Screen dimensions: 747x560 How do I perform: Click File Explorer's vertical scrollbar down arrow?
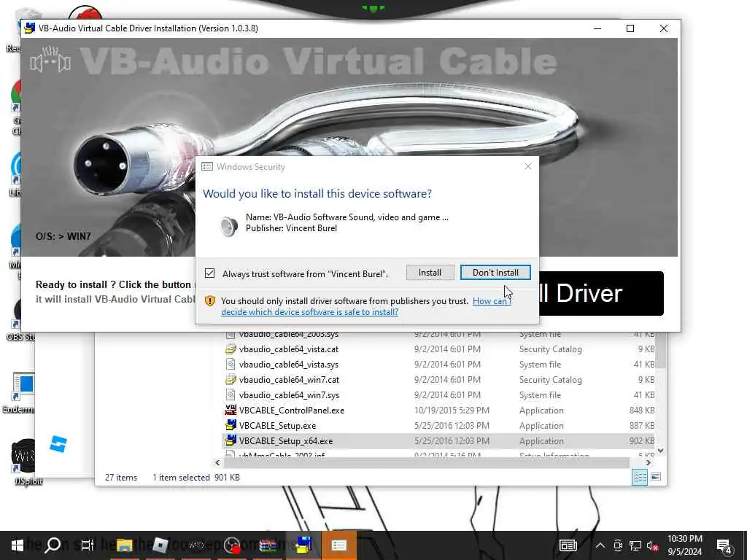660,450
